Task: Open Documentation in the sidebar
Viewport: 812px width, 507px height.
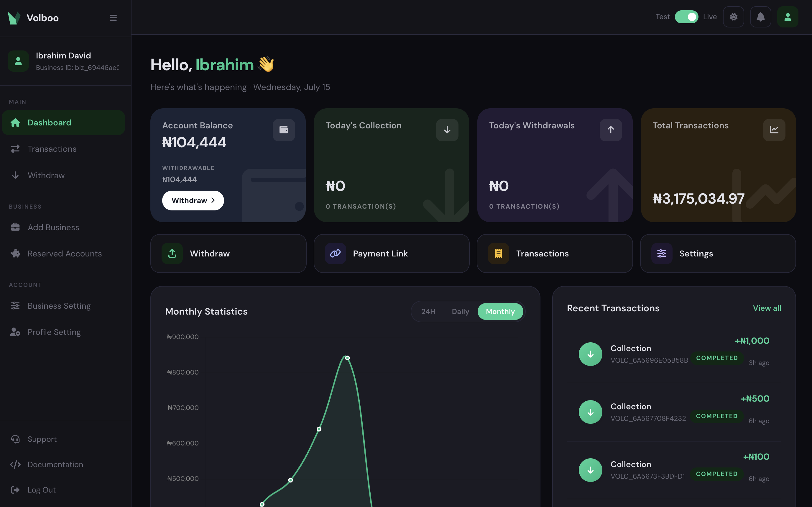Action: 63,465
